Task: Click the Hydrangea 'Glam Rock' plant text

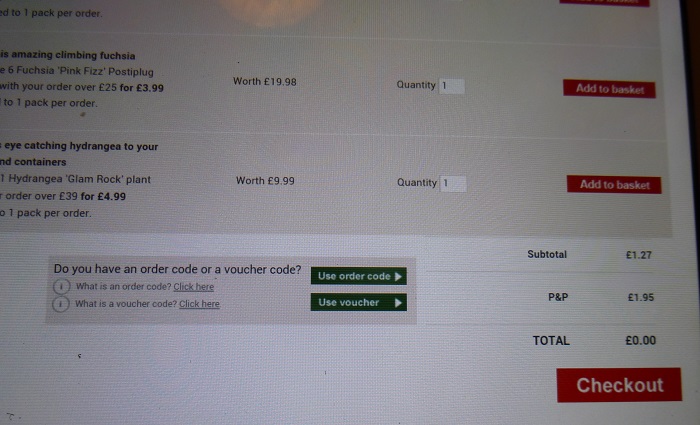Action: (x=75, y=179)
